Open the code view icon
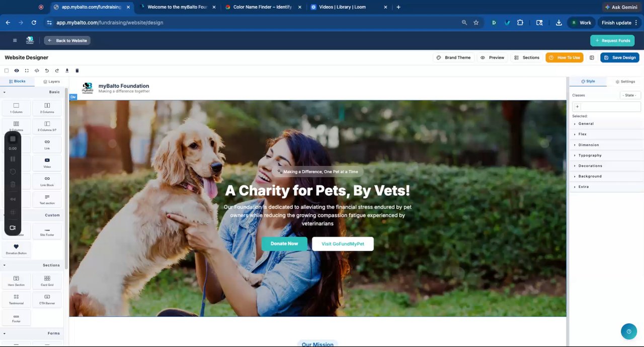Viewport: 644px width, 347px height. [x=37, y=71]
